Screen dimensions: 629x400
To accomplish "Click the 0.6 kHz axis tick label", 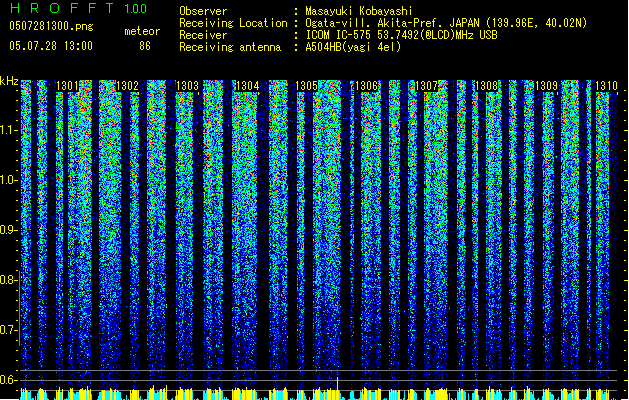I will pyautogui.click(x=8, y=380).
